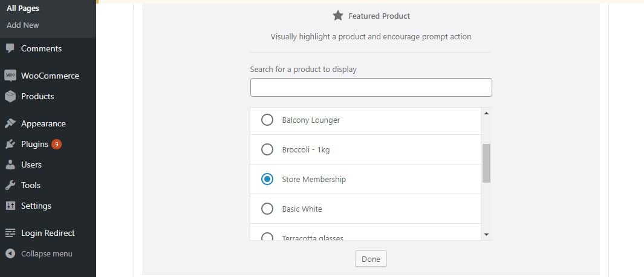This screenshot has height=277, width=644.
Task: Click the Products box icon
Action: pos(10,96)
